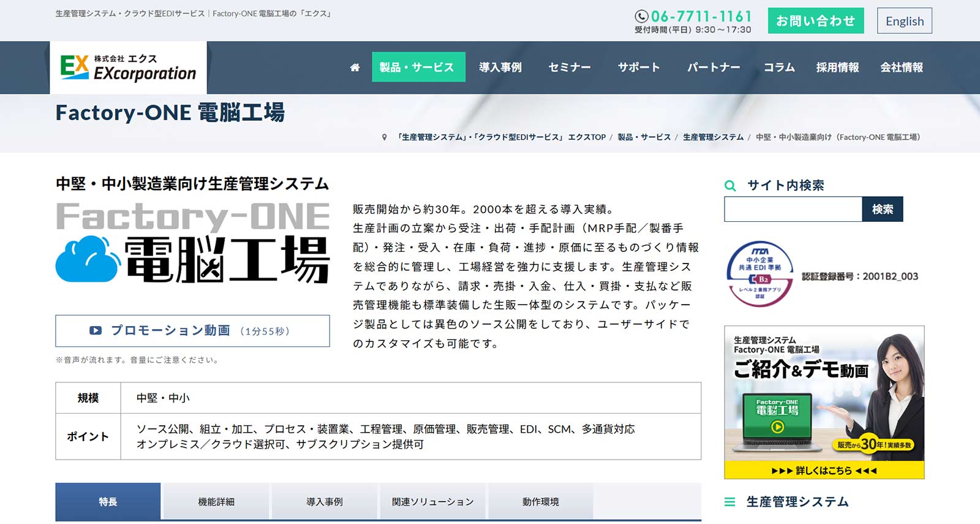Click the ポイント table header cell
980x524 pixels.
point(88,436)
